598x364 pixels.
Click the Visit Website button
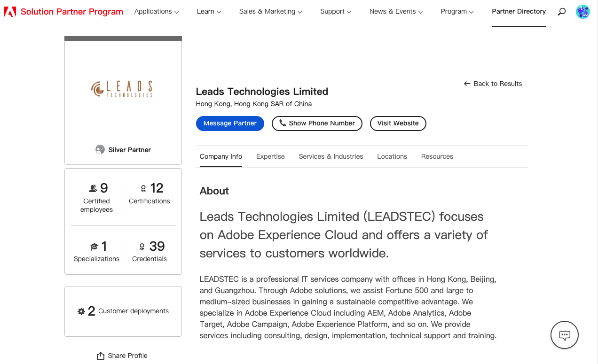click(398, 123)
